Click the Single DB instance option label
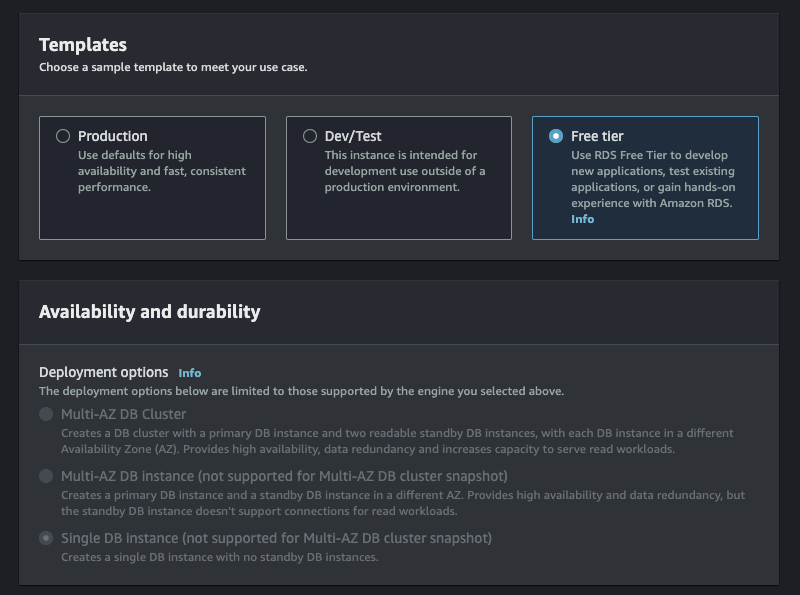Screen dimensions: 800x595 [276, 538]
